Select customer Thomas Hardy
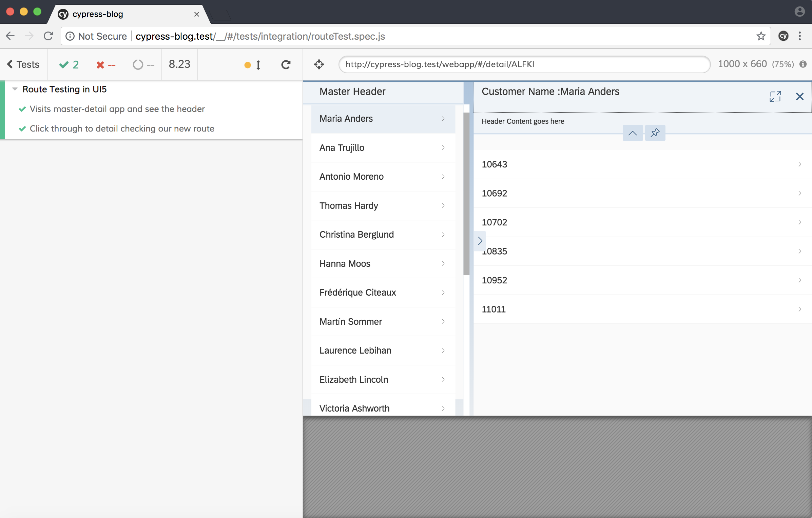Viewport: 812px width, 518px height. pos(383,206)
